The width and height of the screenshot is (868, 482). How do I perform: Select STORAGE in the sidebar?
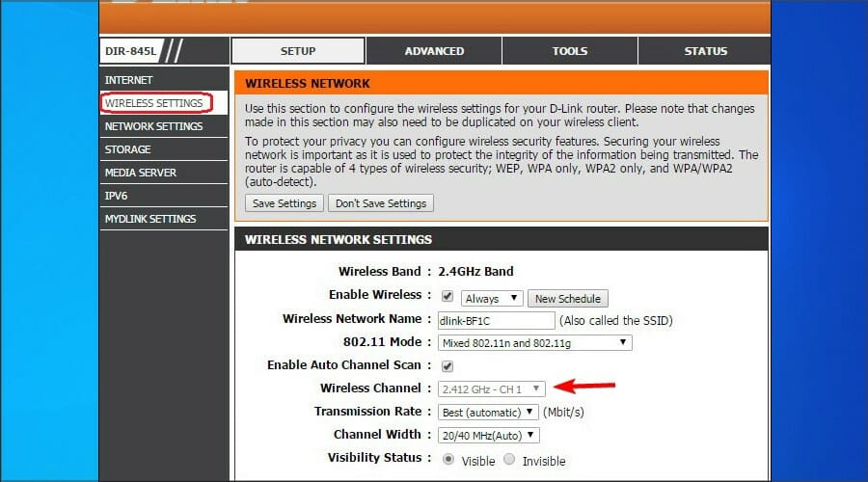[x=164, y=149]
